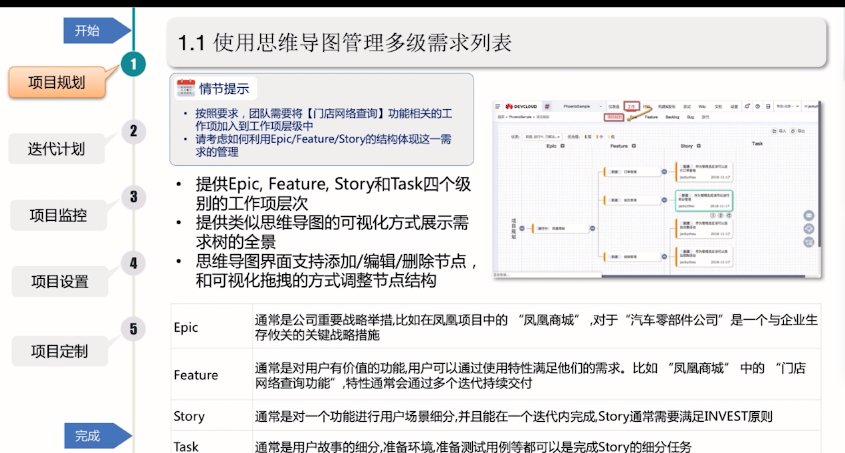Click the Feature cell in the table
Screen dimensions: 845x453
(211, 375)
